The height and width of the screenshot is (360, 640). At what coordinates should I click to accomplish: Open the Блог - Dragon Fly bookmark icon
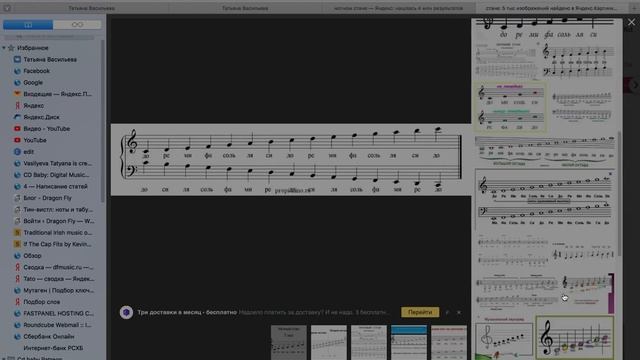(17, 198)
